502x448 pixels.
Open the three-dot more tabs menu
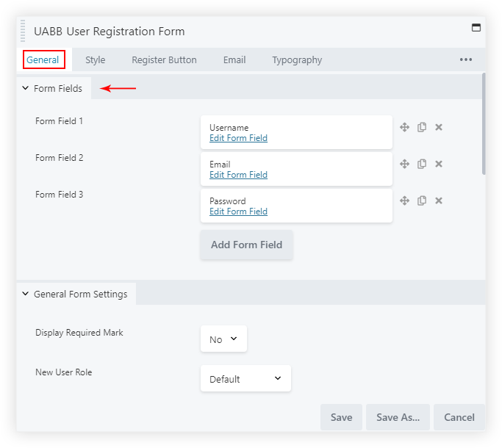[466, 60]
